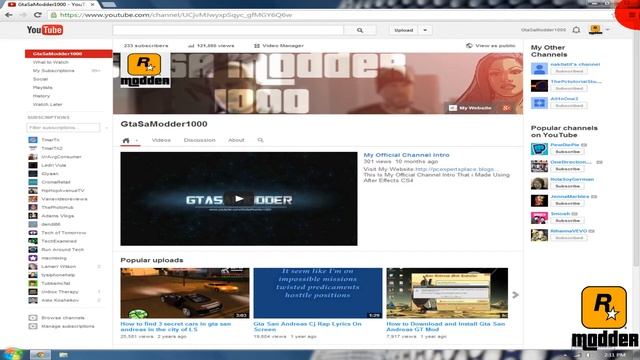This screenshot has height=360, width=640.
Task: Click the Run Around Tech subscription name
Action: click(x=62, y=249)
